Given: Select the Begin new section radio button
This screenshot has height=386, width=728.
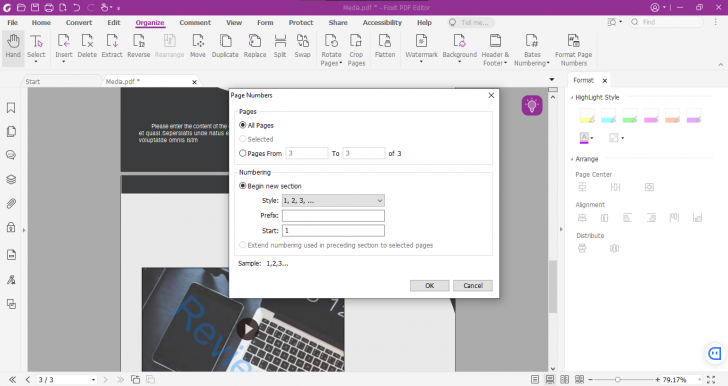Looking at the screenshot, I should pyautogui.click(x=242, y=186).
